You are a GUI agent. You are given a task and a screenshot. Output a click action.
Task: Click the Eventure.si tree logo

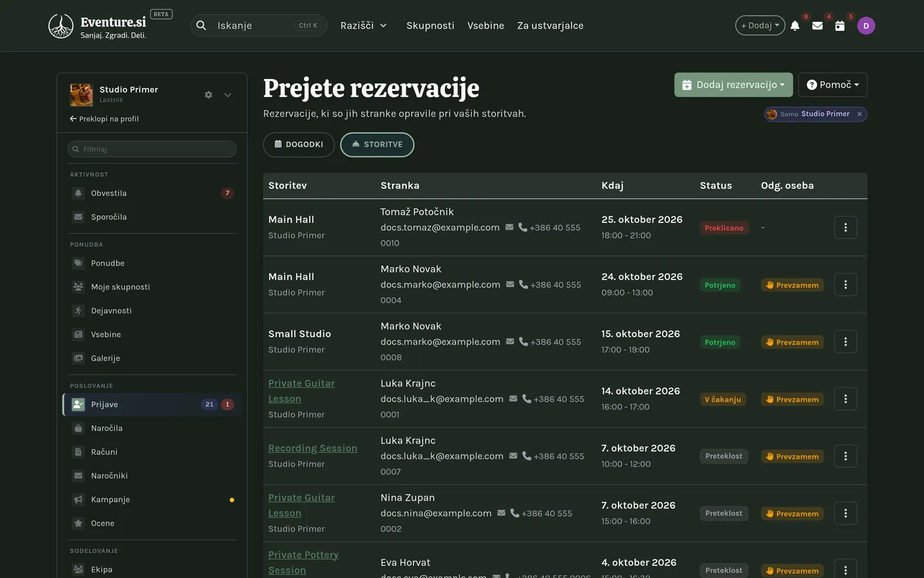tap(61, 26)
